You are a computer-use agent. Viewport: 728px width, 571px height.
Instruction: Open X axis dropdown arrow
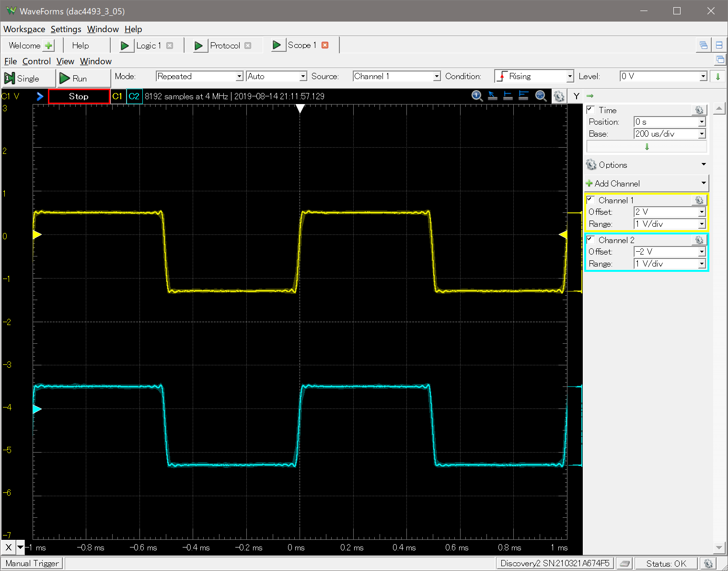click(x=21, y=547)
